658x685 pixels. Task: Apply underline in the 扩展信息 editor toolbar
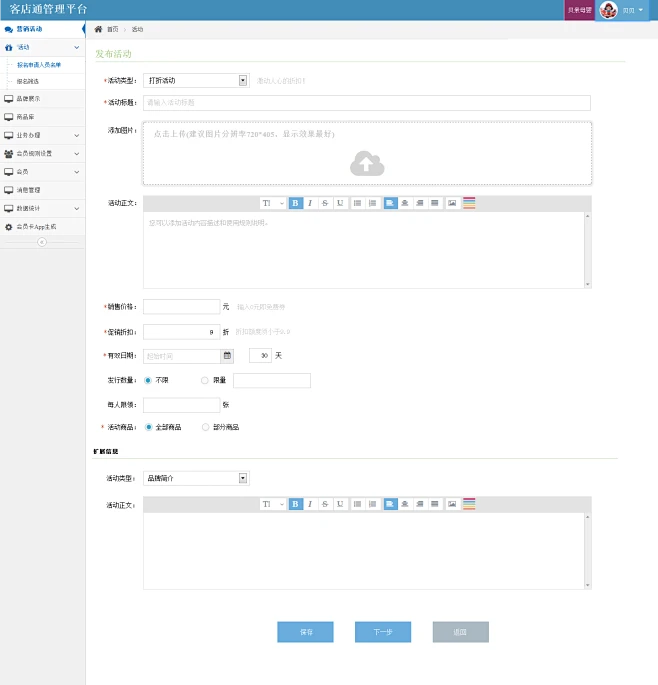click(x=340, y=504)
